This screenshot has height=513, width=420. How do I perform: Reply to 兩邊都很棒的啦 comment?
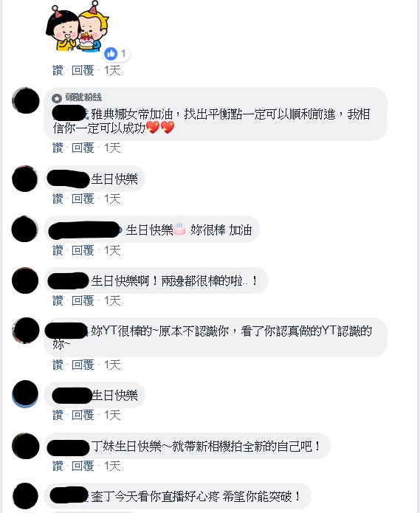pyautogui.click(x=83, y=300)
